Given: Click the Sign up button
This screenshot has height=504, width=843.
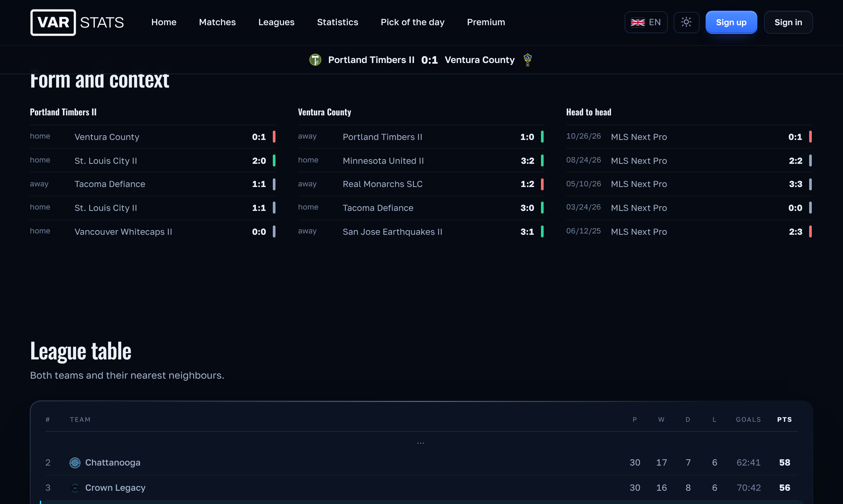Looking at the screenshot, I should [x=731, y=23].
